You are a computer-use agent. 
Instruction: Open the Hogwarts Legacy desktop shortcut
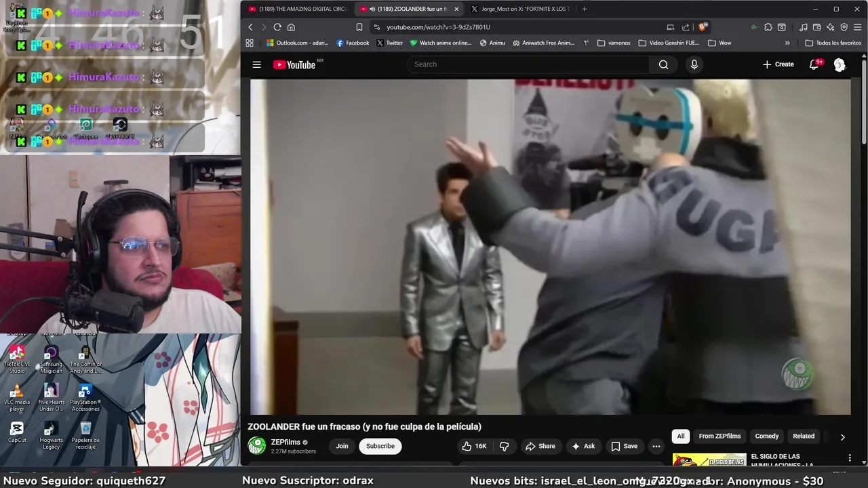point(51,435)
